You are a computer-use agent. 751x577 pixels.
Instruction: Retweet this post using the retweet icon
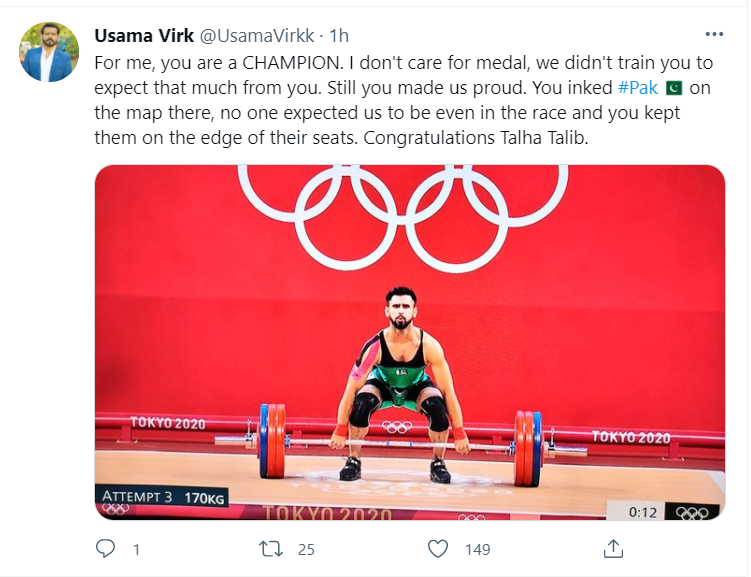point(271,549)
